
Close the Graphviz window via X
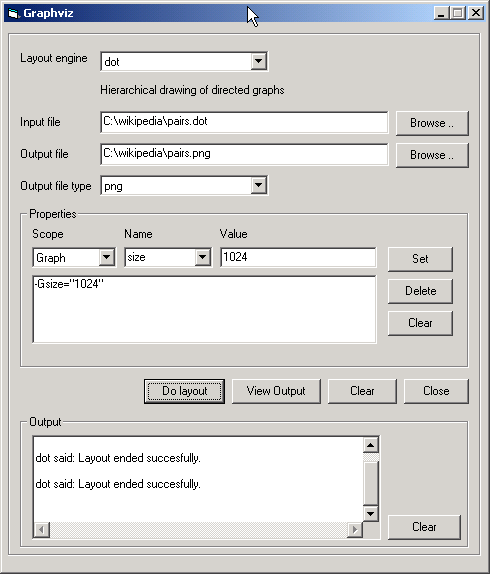pos(475,13)
